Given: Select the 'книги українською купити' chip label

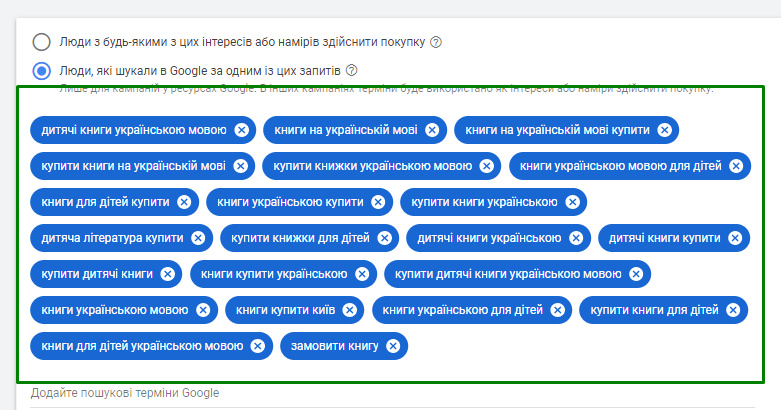Looking at the screenshot, I should coord(289,202).
